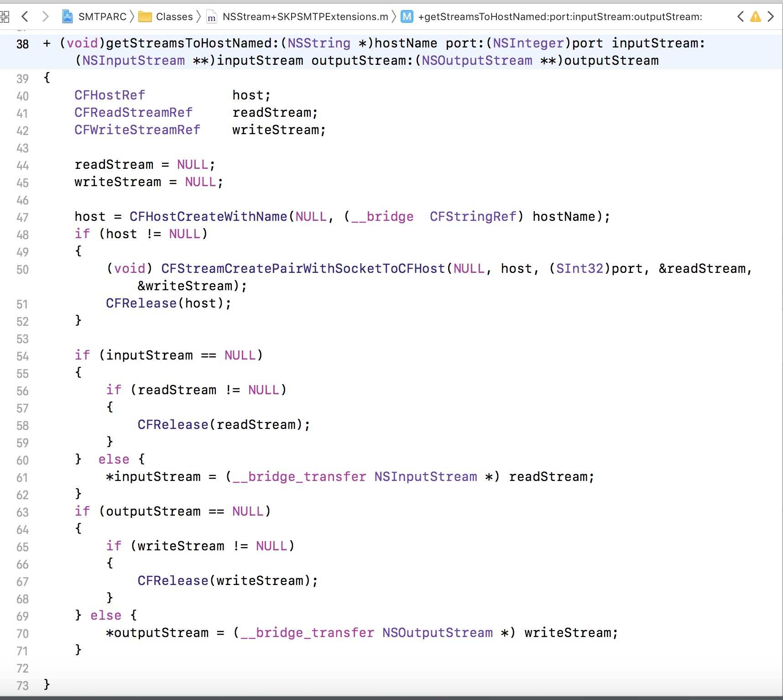Screen dimensions: 783x700
Task: Click NSString type in method signature
Action: coord(319,43)
